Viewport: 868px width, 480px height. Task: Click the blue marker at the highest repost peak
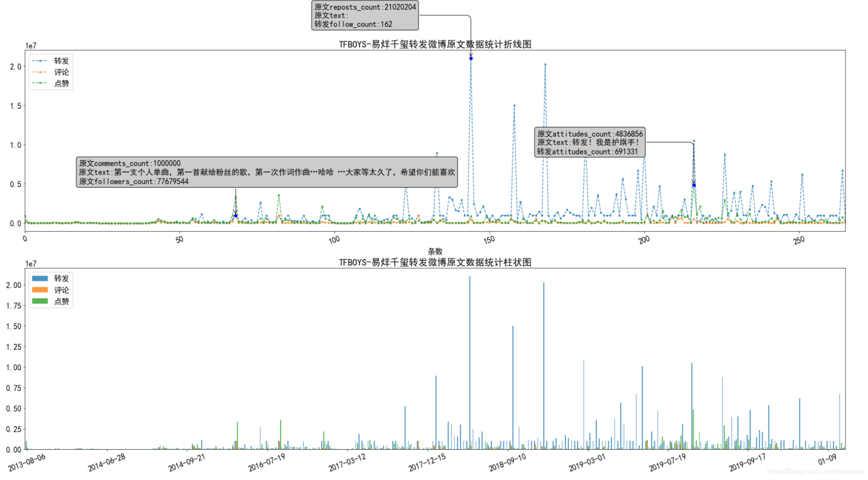[x=471, y=58]
